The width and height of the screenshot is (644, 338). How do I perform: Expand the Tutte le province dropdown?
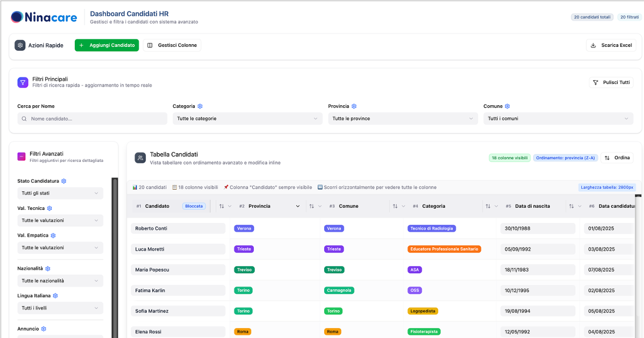pyautogui.click(x=403, y=118)
